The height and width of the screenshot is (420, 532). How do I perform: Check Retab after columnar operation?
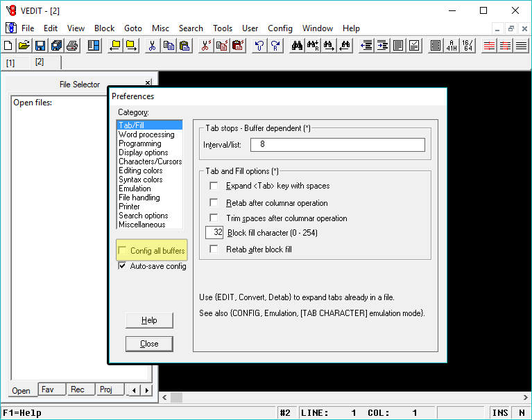pyautogui.click(x=214, y=202)
